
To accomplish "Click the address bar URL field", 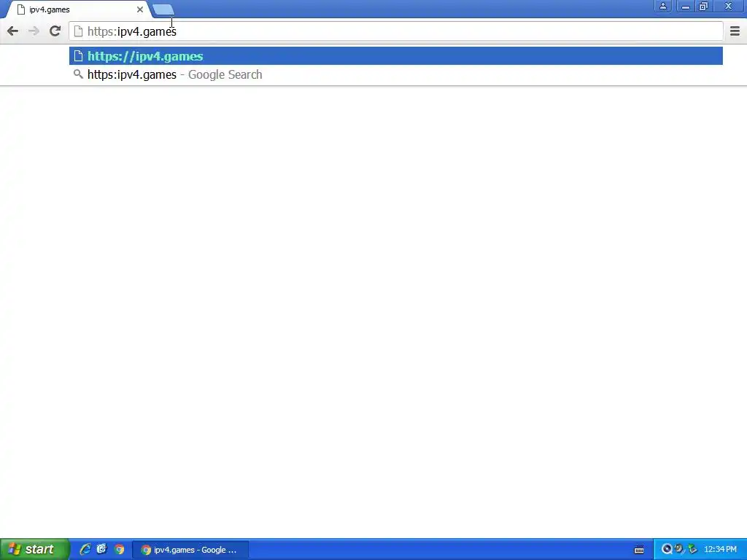I will [x=396, y=31].
